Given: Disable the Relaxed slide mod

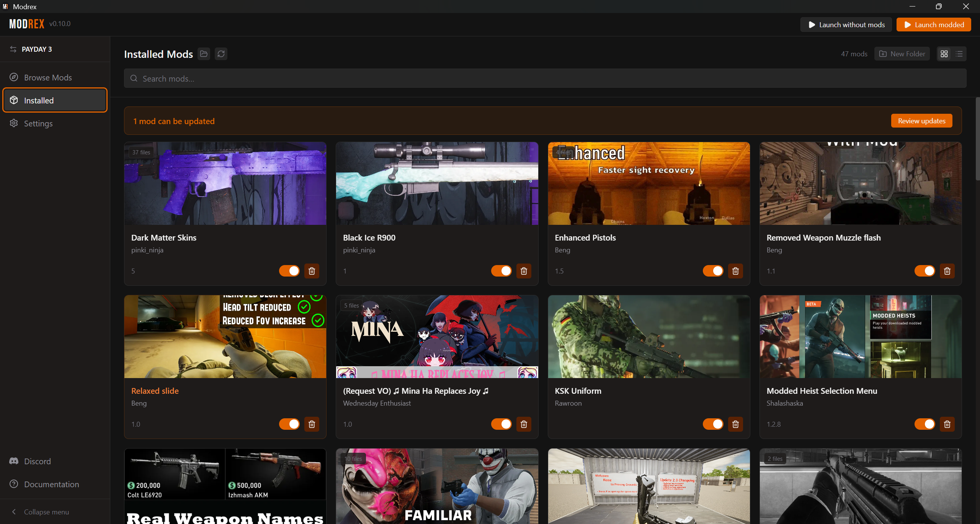Looking at the screenshot, I should point(289,424).
